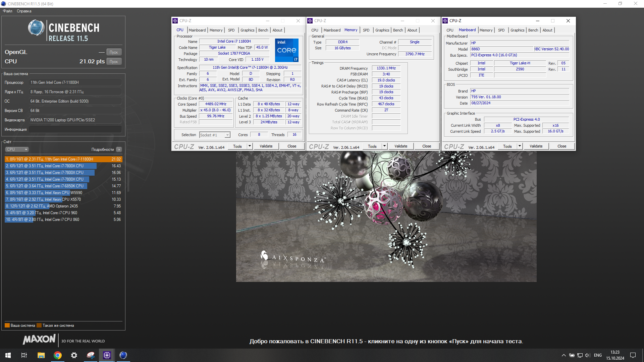Click the Intel Core i7 logo
The height and width of the screenshot is (362, 644).
(287, 50)
